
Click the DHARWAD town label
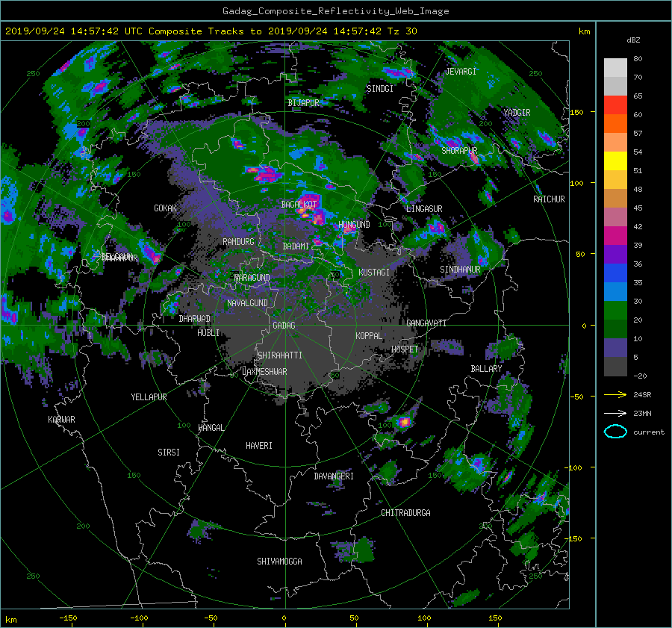195,319
